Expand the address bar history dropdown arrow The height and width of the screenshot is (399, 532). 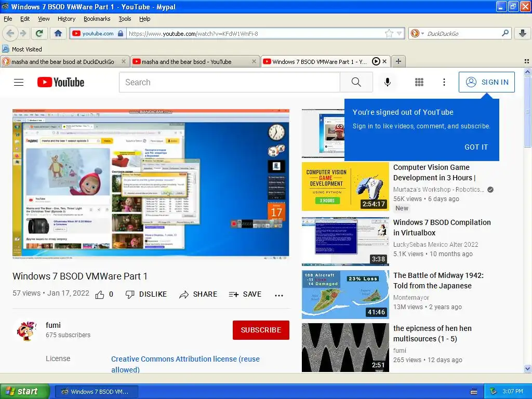point(400,33)
